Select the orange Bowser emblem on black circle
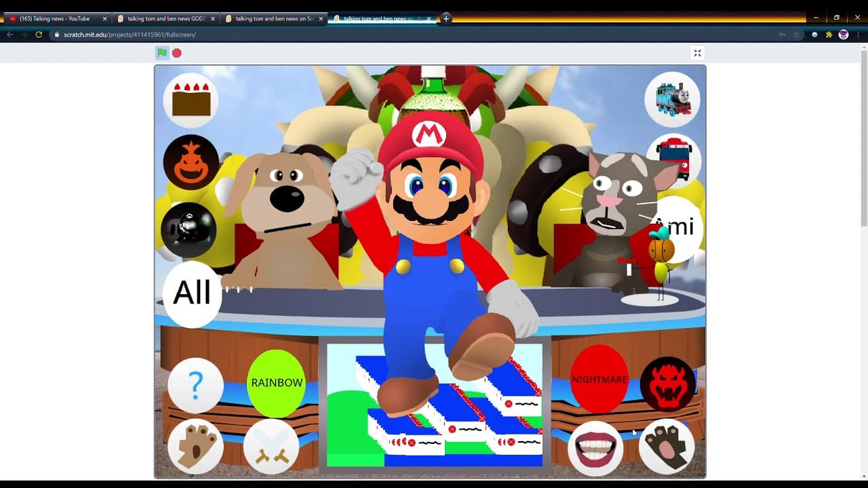868x488 pixels. 191,162
